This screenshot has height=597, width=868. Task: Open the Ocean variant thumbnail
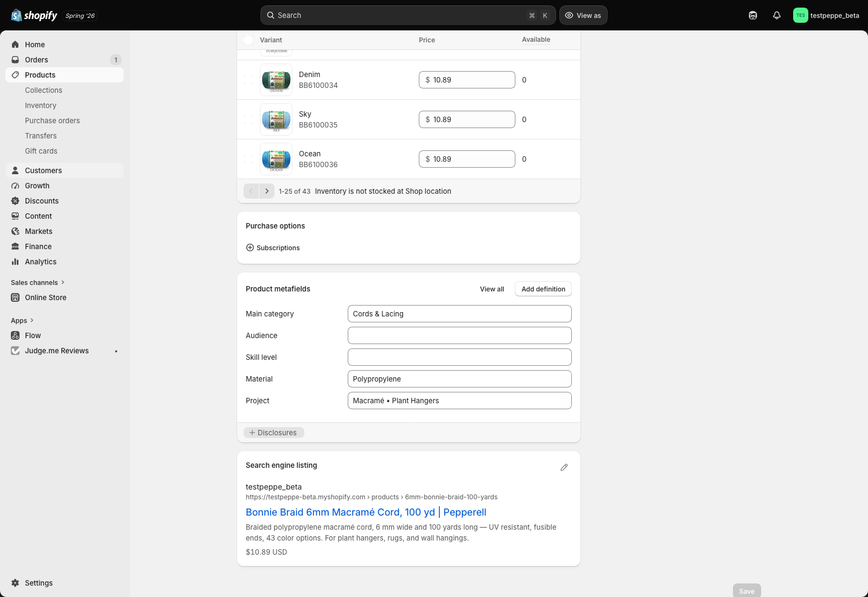point(276,159)
